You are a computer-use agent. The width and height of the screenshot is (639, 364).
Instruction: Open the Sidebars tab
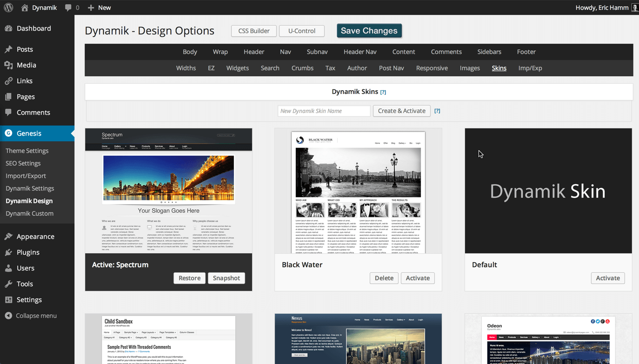[x=489, y=52]
